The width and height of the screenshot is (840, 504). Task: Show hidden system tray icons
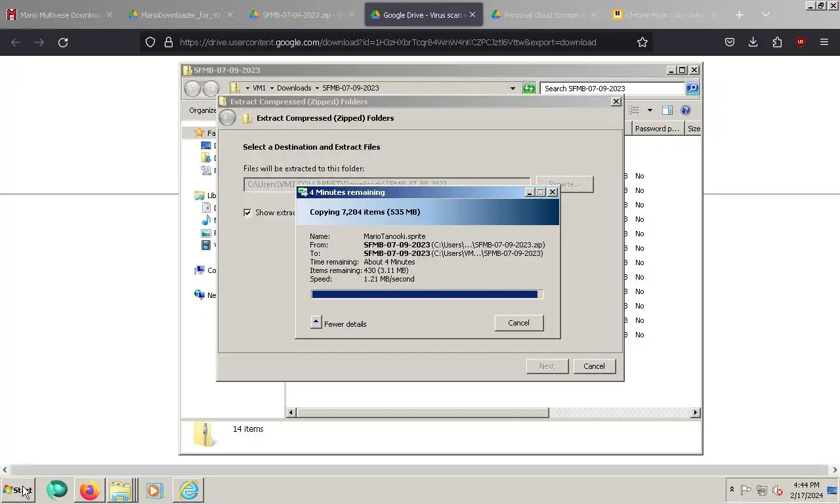(732, 490)
